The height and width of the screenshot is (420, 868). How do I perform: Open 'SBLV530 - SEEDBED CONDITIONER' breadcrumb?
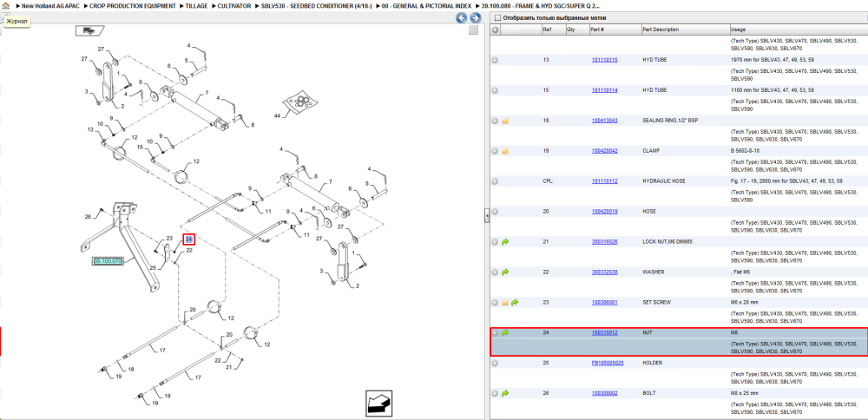click(316, 5)
